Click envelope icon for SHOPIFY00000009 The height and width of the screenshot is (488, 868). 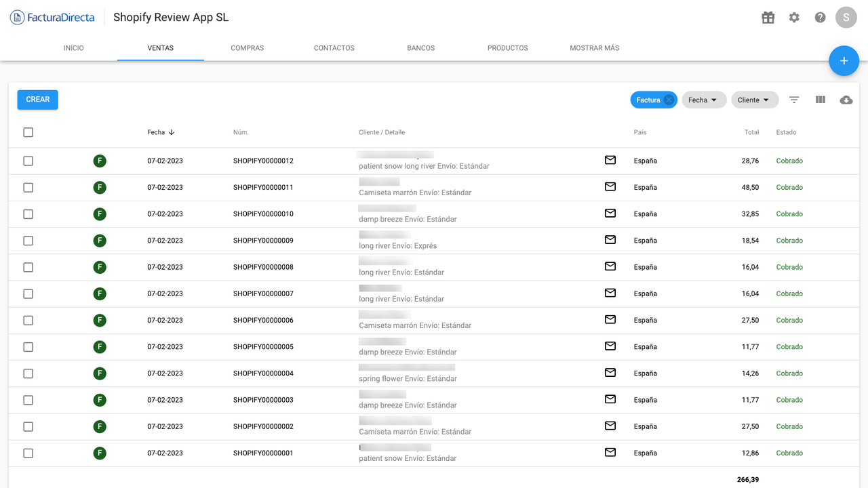coord(610,239)
